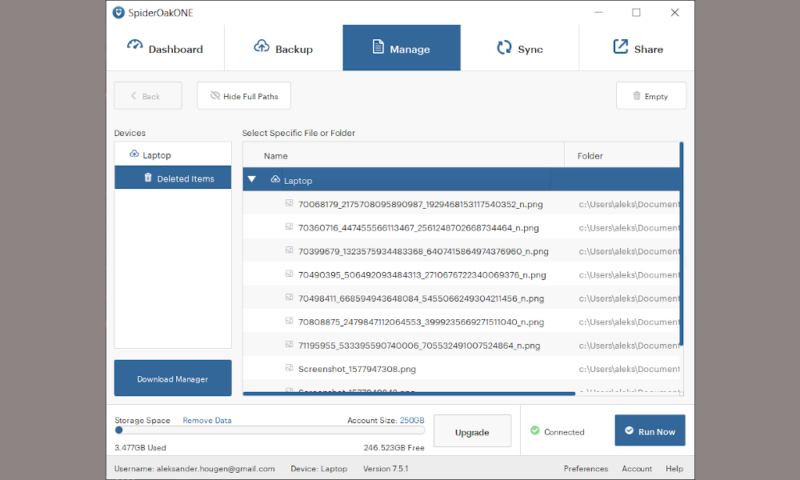Click the SpiderOakONE shield logo icon
Screen dimensions: 800x480
(x=118, y=12)
